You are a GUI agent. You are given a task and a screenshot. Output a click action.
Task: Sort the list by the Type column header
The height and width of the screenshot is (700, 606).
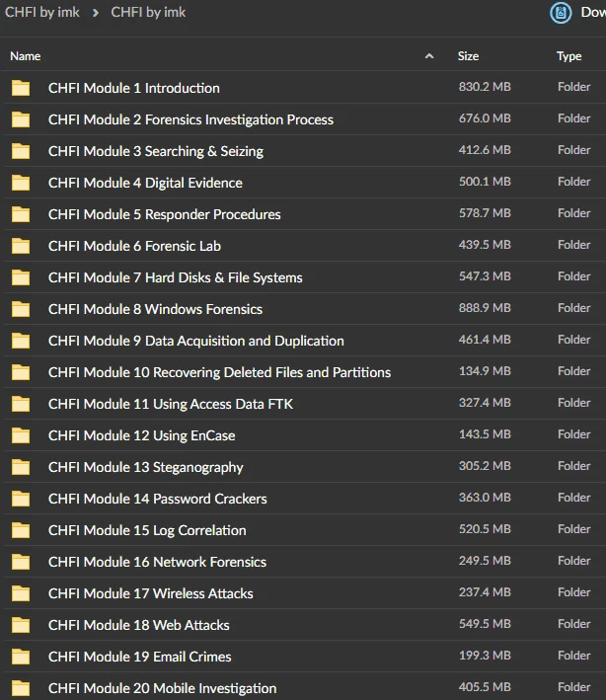pos(568,56)
